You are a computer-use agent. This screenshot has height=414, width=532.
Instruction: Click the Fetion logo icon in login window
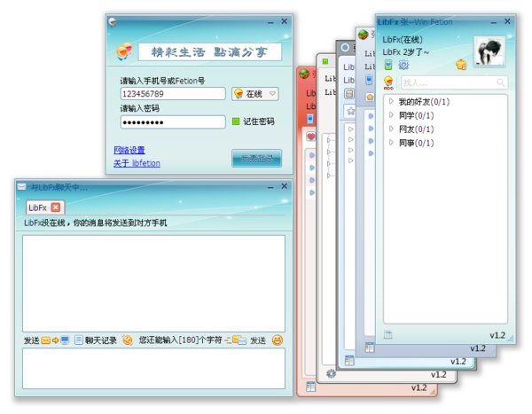coord(124,51)
